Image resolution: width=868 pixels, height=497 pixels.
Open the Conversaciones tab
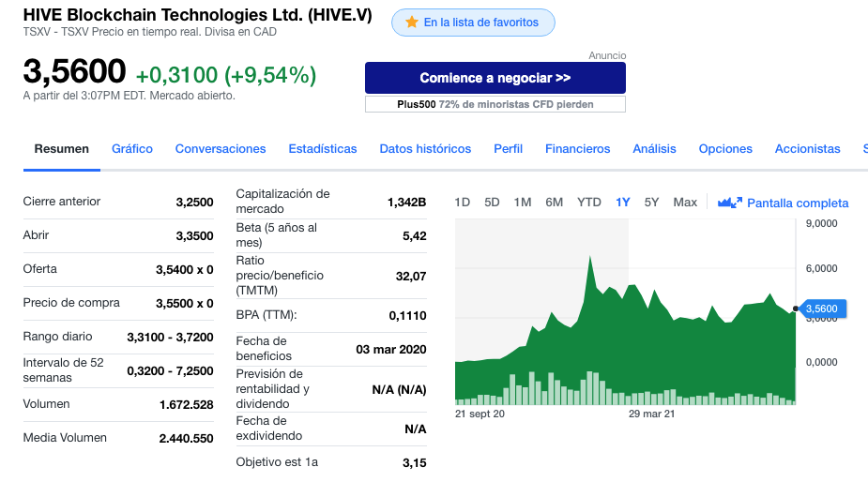point(221,149)
